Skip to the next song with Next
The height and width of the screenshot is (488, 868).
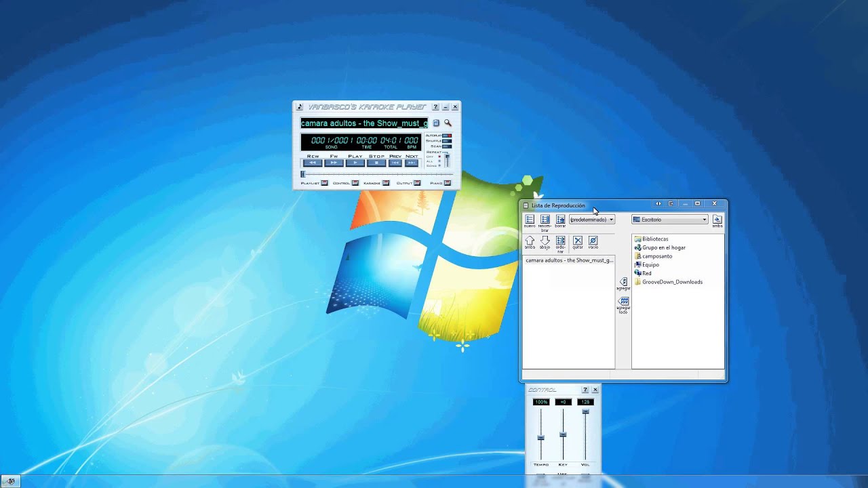[x=412, y=163]
